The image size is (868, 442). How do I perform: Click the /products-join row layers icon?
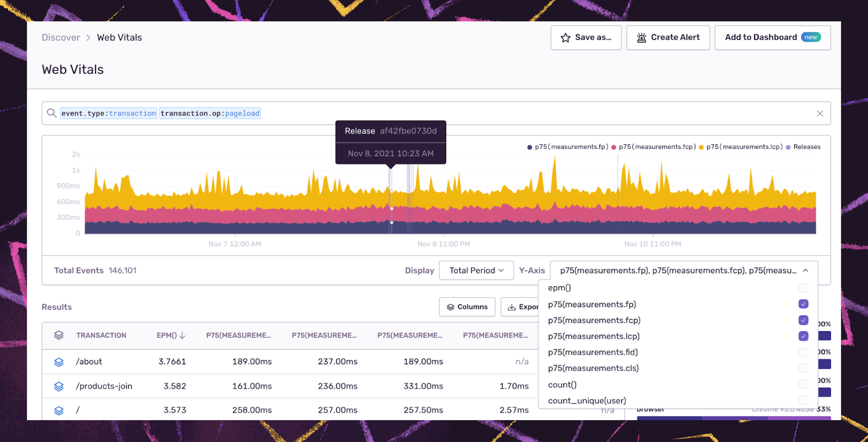point(59,386)
